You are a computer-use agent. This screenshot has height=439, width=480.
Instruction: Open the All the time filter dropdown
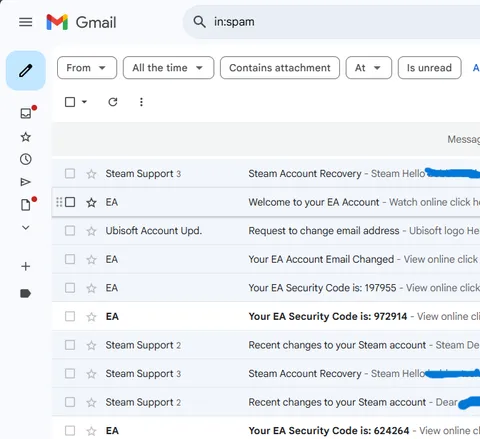pos(168,68)
